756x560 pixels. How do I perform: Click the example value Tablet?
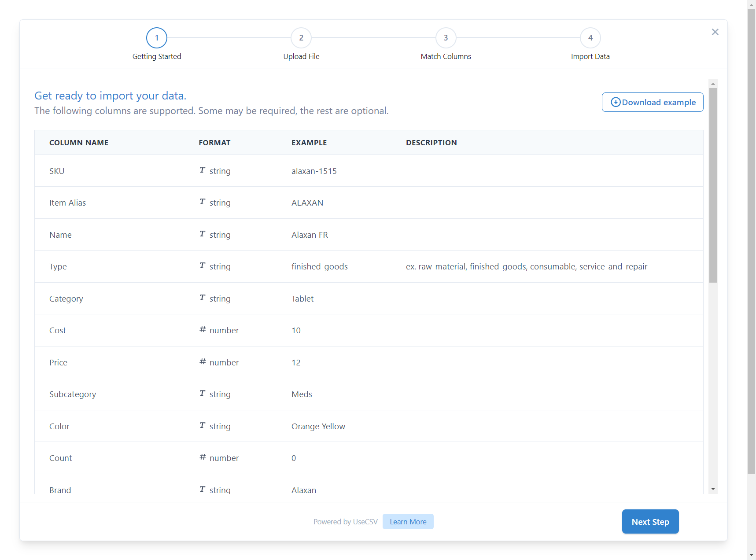point(302,298)
